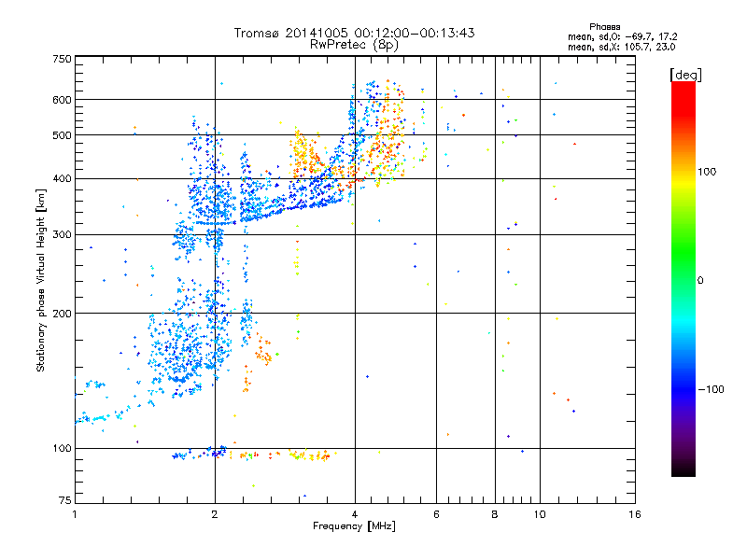Click the 'RwPretec (8p)' subtitle

tap(354, 45)
